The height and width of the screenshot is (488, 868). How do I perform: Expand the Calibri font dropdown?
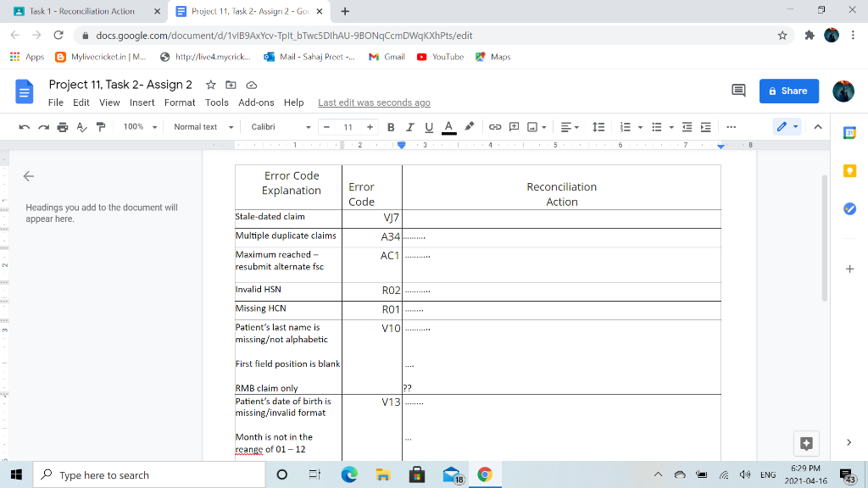pos(281,127)
